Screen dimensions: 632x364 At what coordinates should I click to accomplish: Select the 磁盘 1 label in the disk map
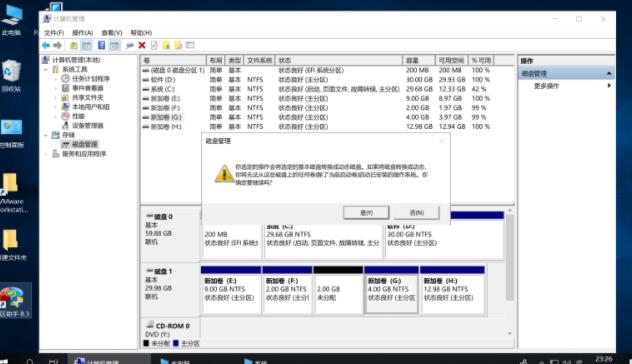pos(163,271)
